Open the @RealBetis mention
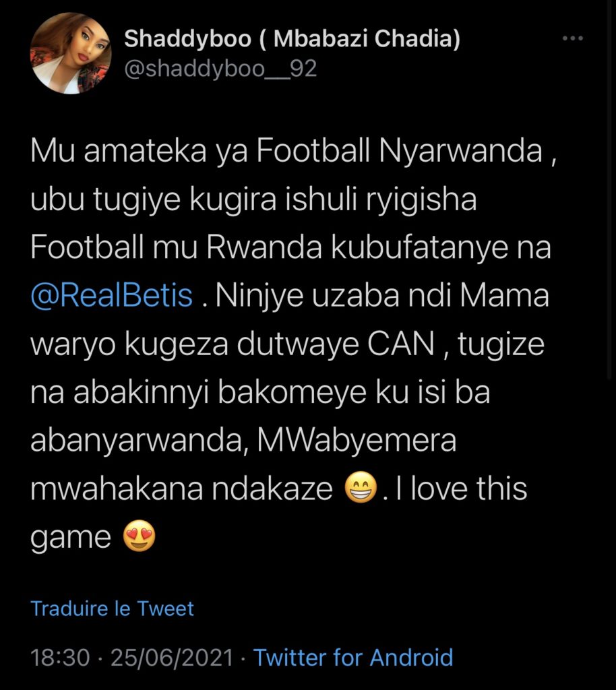This screenshot has height=690, width=616. (x=112, y=296)
